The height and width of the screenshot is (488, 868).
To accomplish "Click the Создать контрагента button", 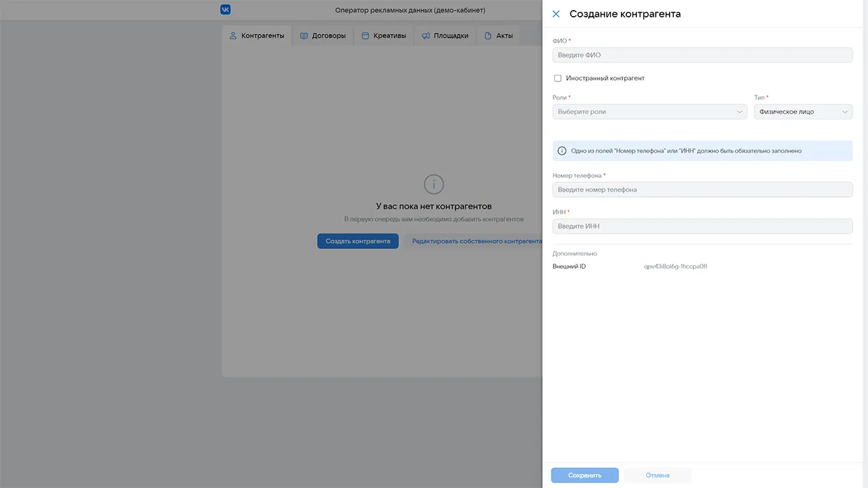I will [x=358, y=241].
